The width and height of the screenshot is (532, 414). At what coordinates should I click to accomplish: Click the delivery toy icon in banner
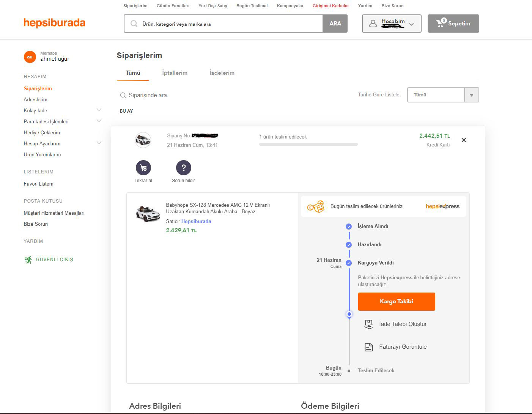coord(316,206)
